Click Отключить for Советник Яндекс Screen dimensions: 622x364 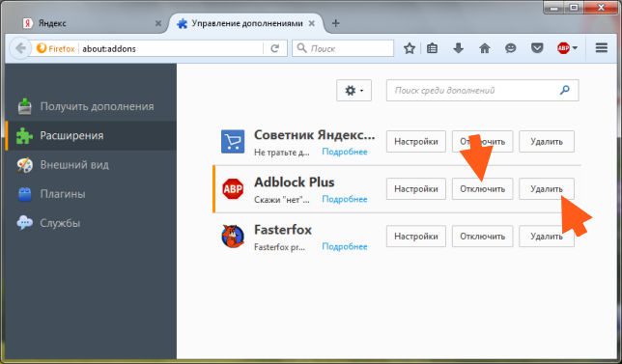click(x=482, y=142)
